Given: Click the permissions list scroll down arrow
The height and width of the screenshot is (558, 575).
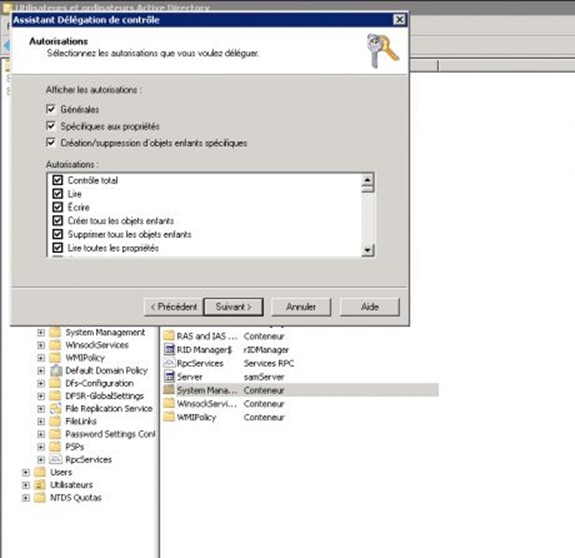Looking at the screenshot, I should click(367, 250).
